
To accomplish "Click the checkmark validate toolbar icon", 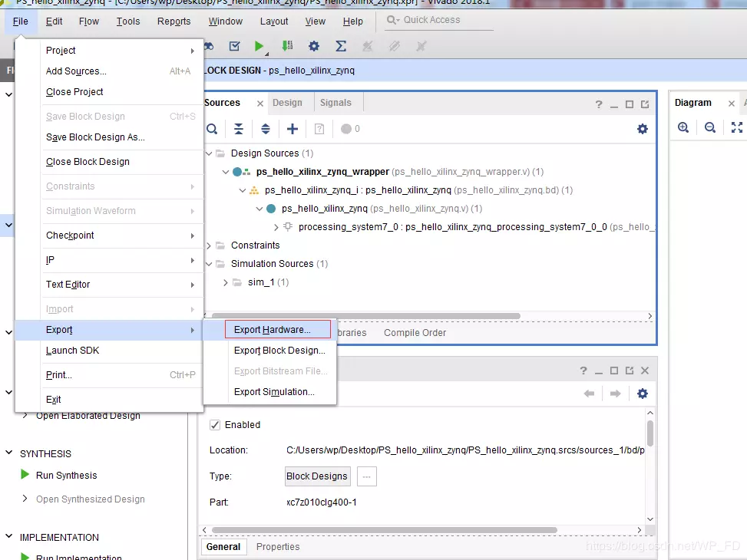I will [x=234, y=46].
